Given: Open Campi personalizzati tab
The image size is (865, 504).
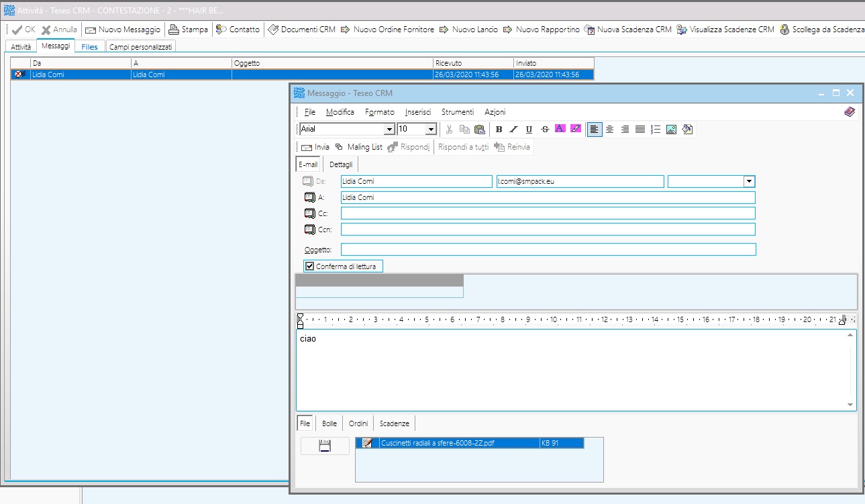Looking at the screenshot, I should point(141,46).
